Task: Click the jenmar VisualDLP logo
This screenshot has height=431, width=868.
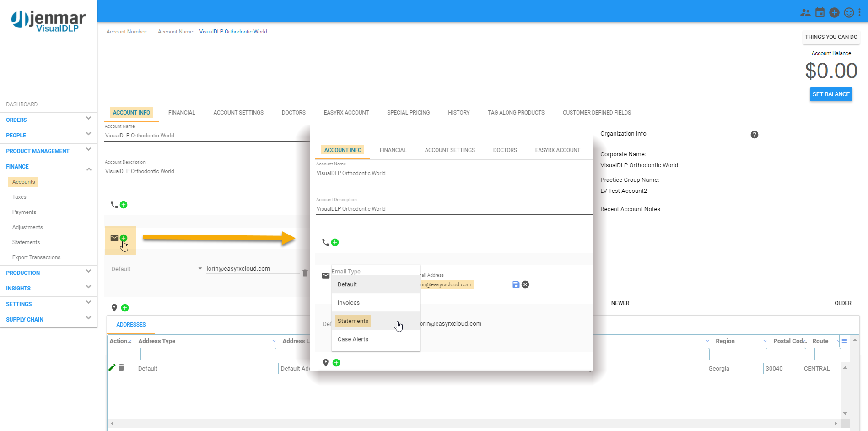Action: (49, 22)
